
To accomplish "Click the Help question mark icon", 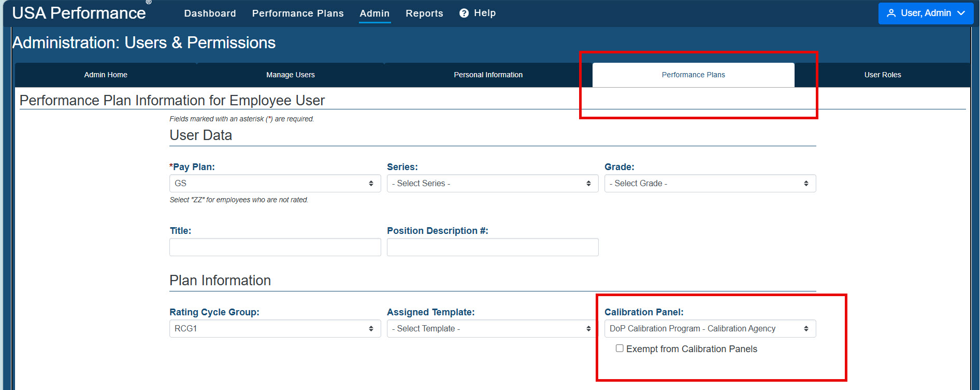I will [x=464, y=13].
